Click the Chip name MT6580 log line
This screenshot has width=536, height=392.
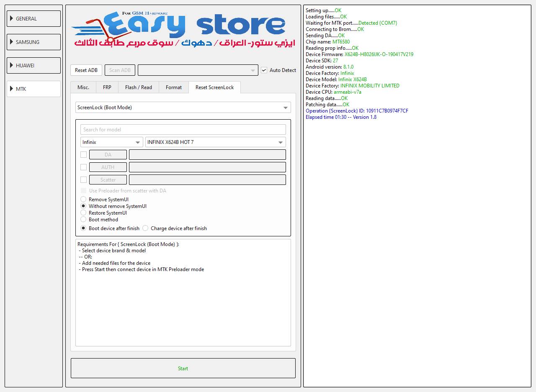pos(327,42)
